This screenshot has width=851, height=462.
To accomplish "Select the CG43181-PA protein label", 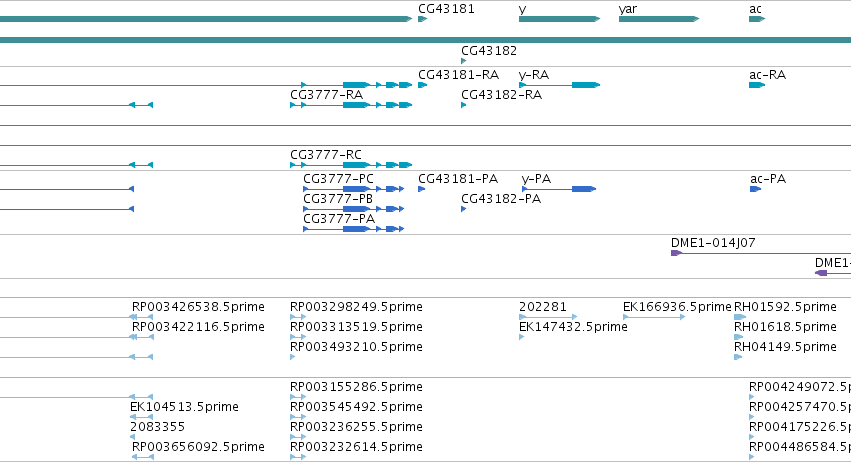I will click(458, 179).
